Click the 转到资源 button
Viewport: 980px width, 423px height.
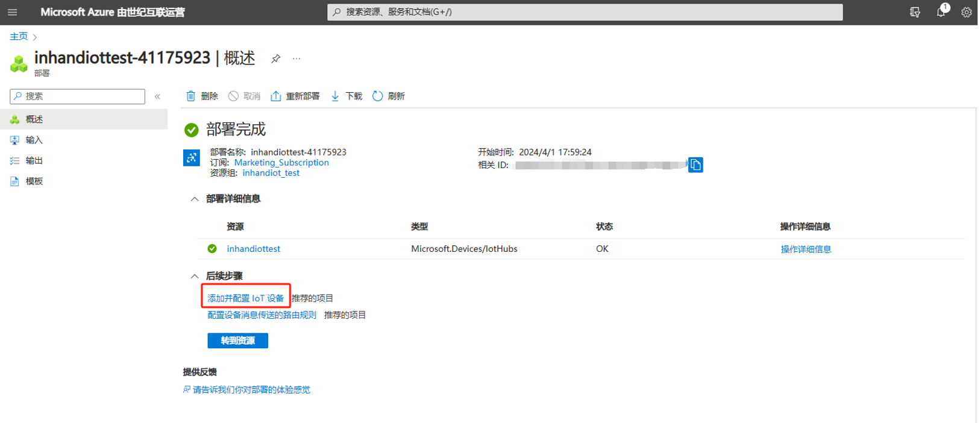pos(237,340)
